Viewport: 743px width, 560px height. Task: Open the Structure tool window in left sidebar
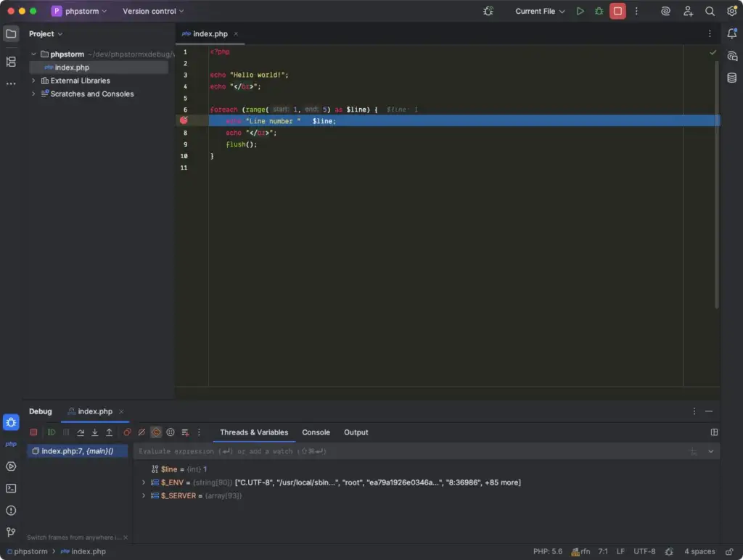11,62
